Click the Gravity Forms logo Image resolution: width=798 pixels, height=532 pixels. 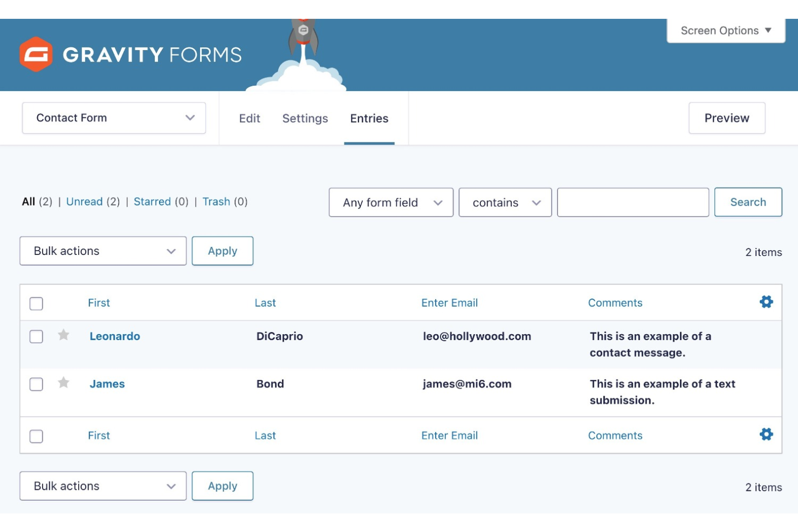point(36,54)
